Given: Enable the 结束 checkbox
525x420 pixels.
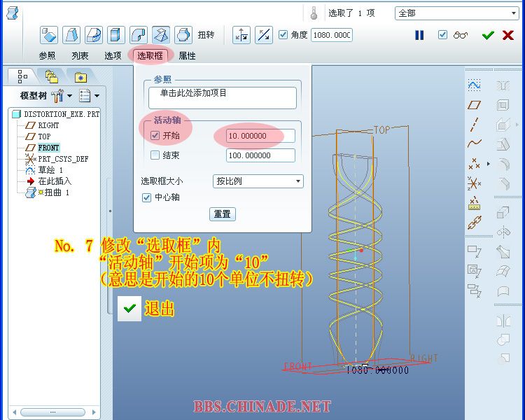Looking at the screenshot, I should tap(155, 155).
